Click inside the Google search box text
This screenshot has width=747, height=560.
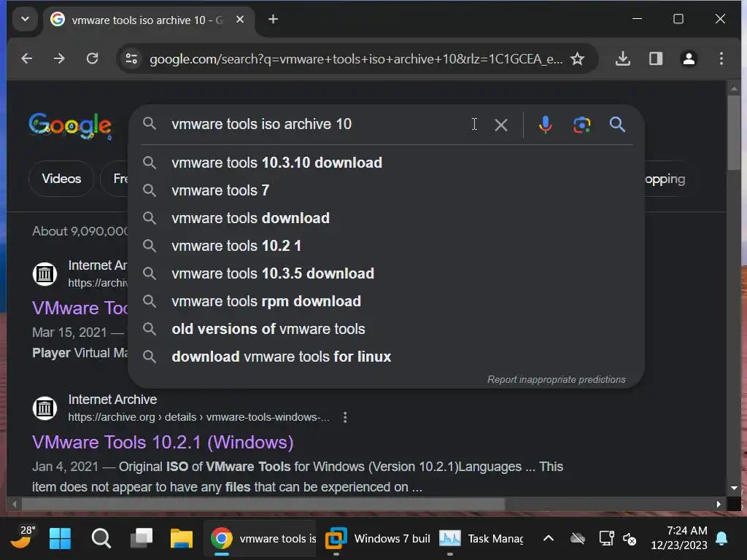click(262, 124)
